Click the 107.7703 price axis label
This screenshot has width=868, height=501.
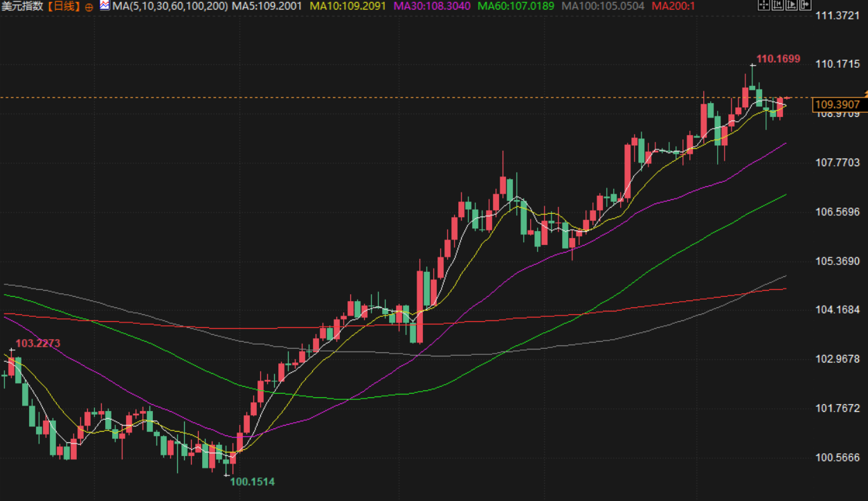tap(838, 163)
